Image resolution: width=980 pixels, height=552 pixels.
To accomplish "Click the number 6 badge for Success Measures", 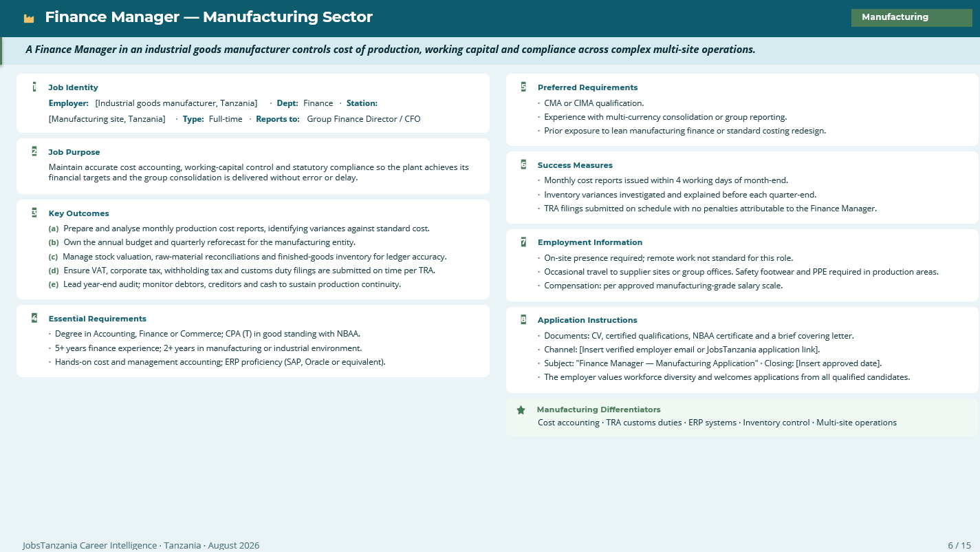I will (523, 164).
